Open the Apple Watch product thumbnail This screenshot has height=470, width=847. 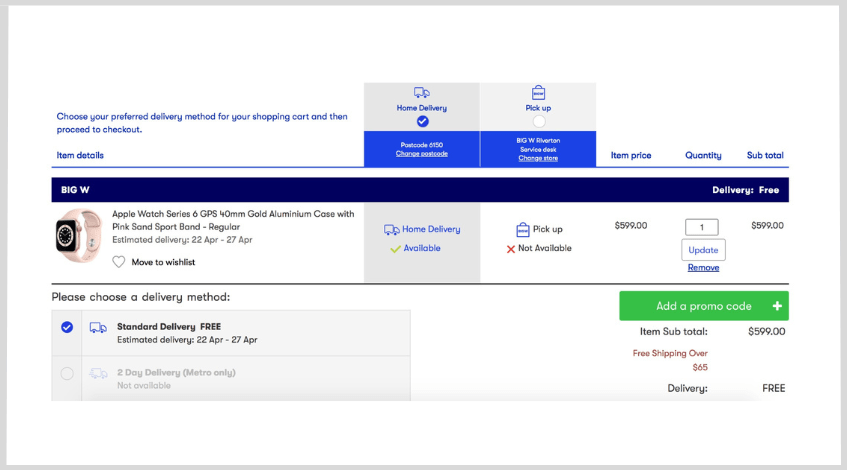point(79,236)
